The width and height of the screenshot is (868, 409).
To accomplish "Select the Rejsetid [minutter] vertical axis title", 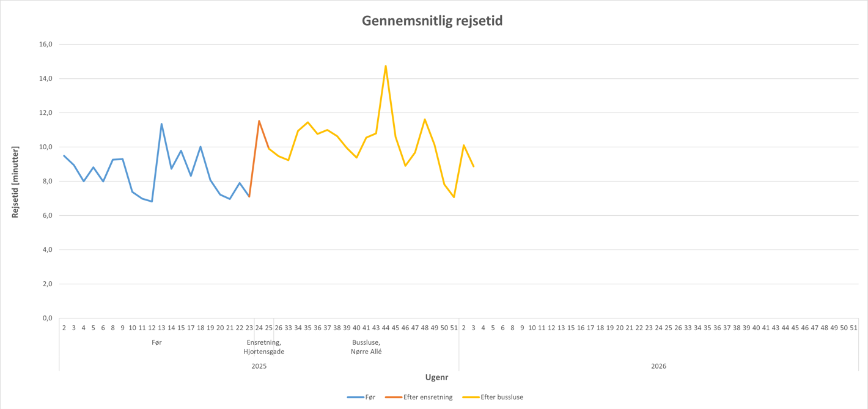I will pos(15,182).
